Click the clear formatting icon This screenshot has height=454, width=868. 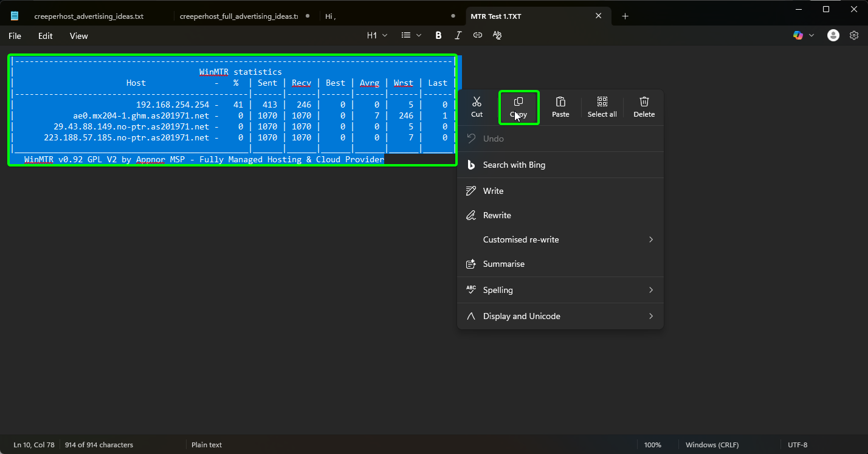[497, 36]
